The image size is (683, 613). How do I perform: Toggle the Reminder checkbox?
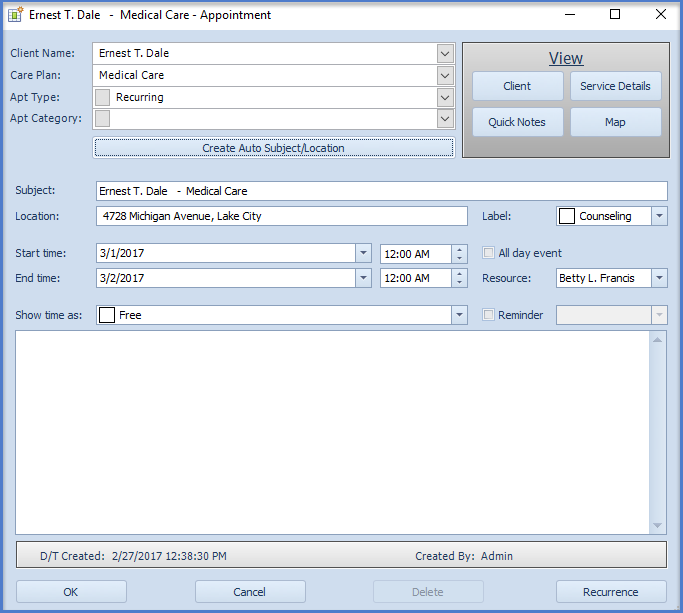(489, 315)
